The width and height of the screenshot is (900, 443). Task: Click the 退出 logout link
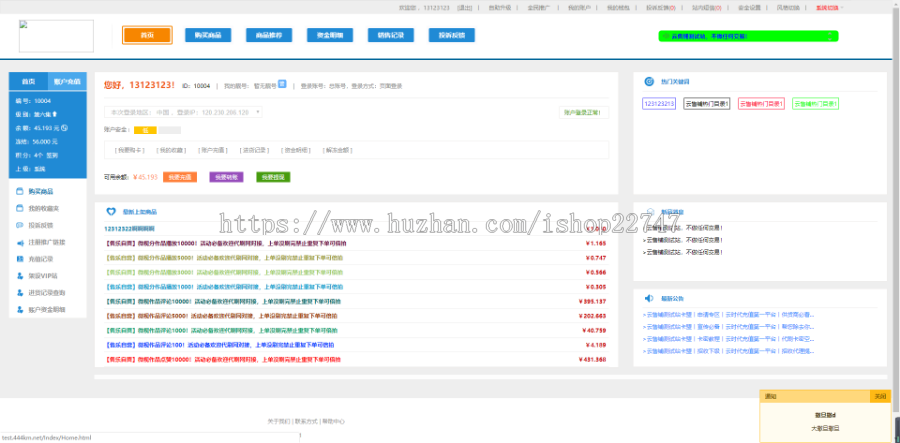click(465, 7)
